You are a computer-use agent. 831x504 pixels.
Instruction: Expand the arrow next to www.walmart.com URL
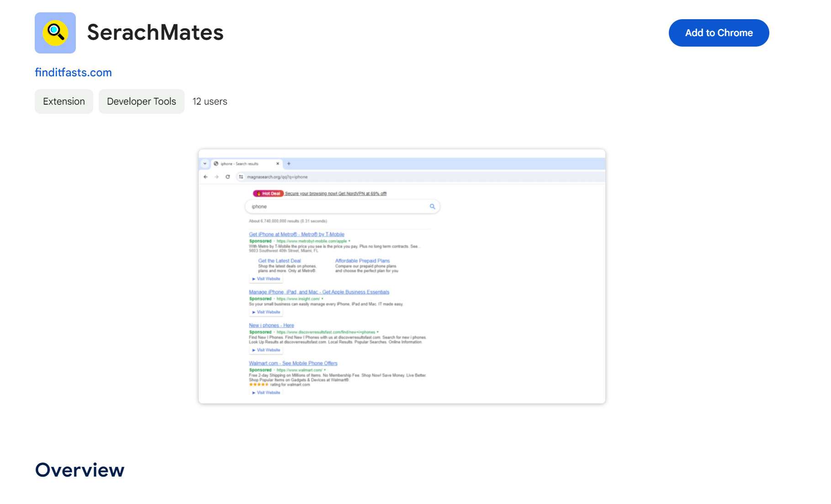point(325,370)
